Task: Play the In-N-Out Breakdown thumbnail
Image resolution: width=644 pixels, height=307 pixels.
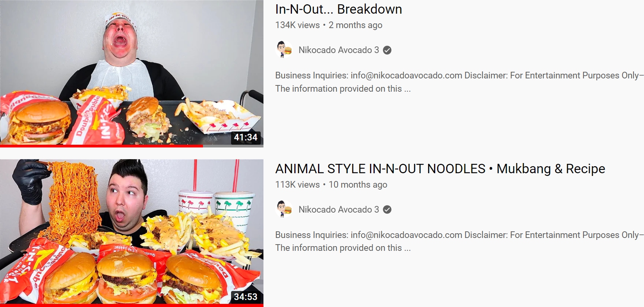Action: coord(132,73)
